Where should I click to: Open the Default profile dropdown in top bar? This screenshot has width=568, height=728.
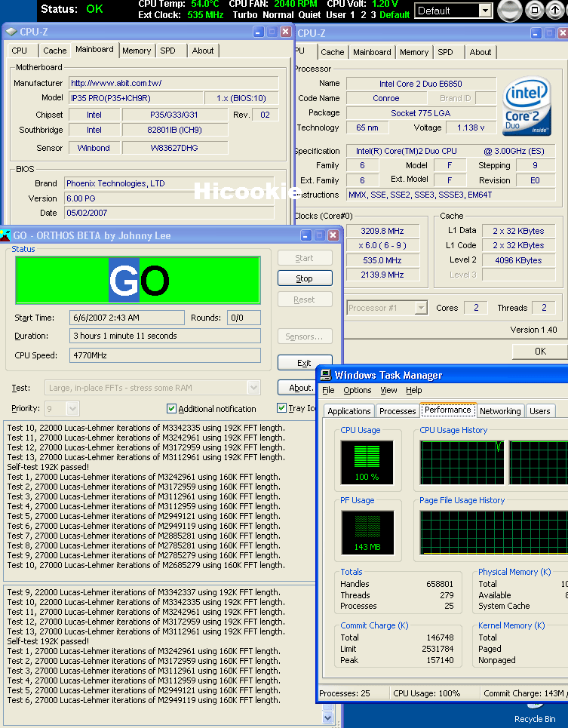point(485,11)
